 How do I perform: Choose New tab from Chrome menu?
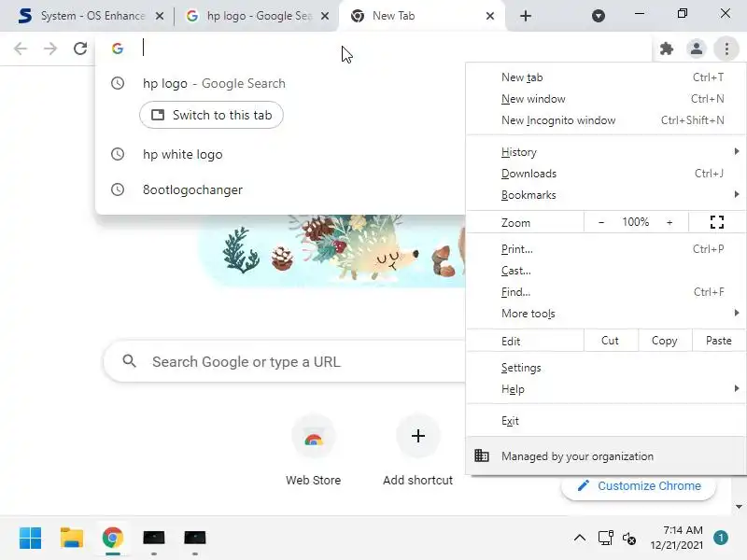(x=606, y=77)
